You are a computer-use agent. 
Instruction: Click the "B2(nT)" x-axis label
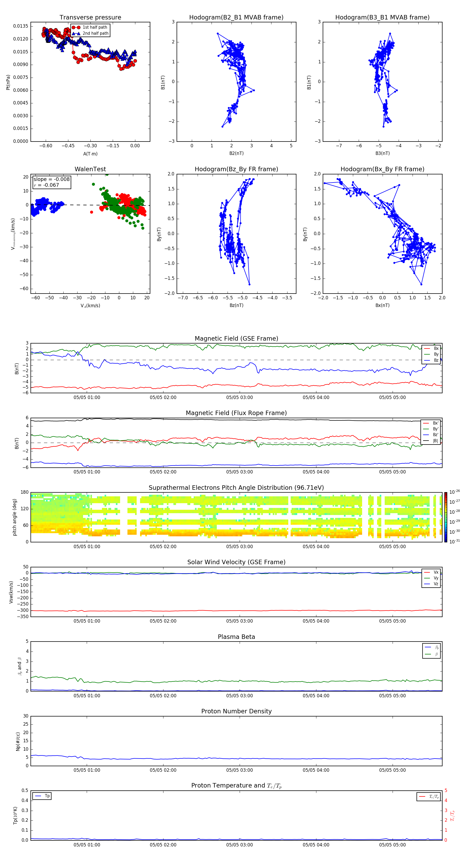coord(236,153)
